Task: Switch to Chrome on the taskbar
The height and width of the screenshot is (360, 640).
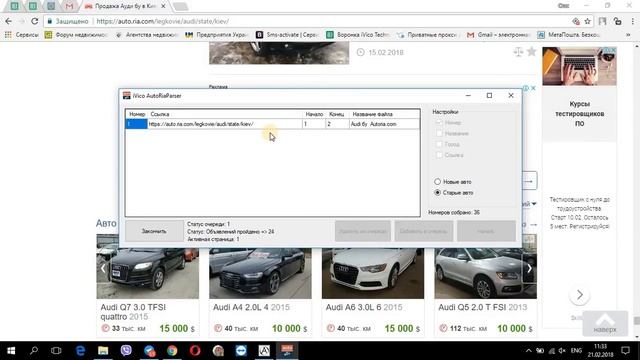Action: [172, 351]
